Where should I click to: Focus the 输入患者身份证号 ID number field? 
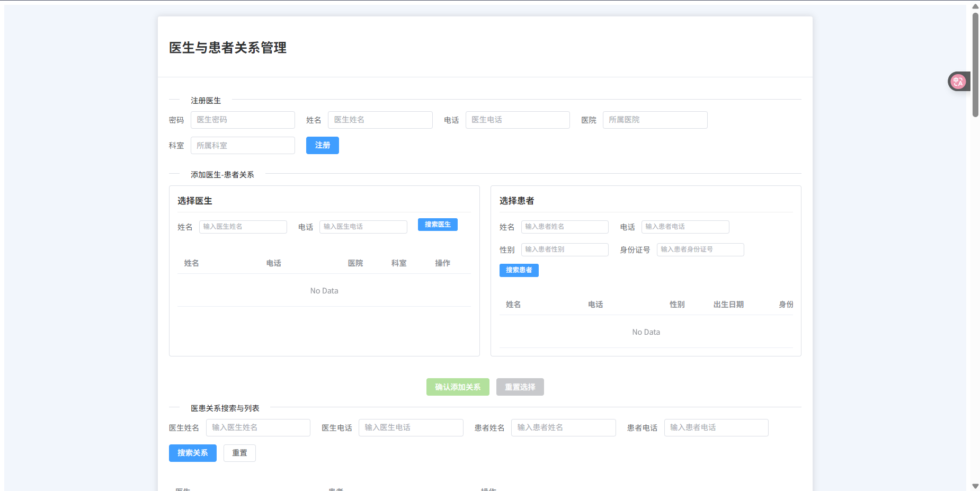[700, 249]
